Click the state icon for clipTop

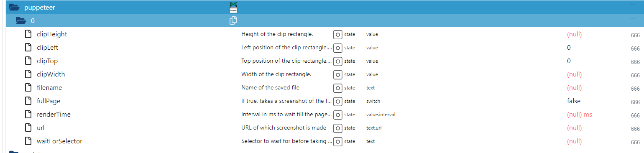pos(338,61)
